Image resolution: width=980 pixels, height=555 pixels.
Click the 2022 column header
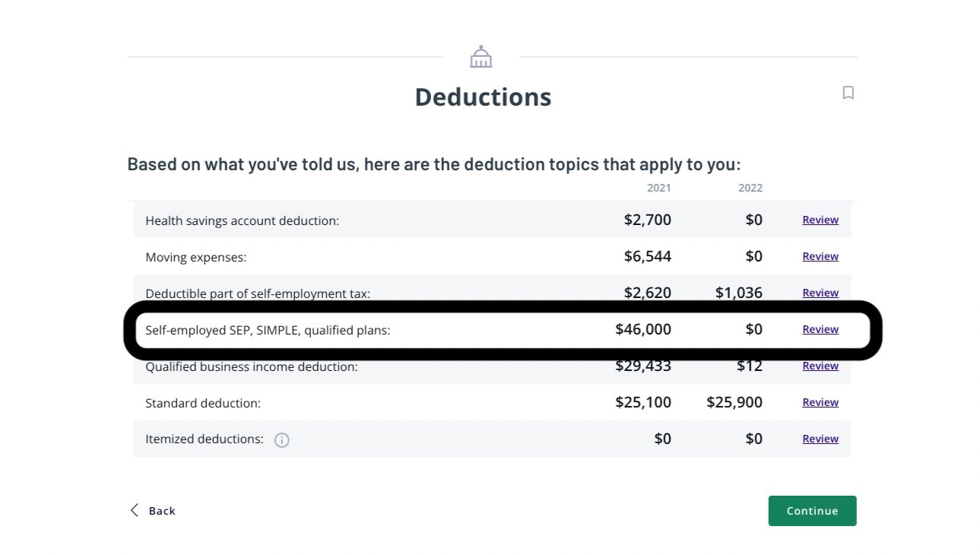pos(750,188)
